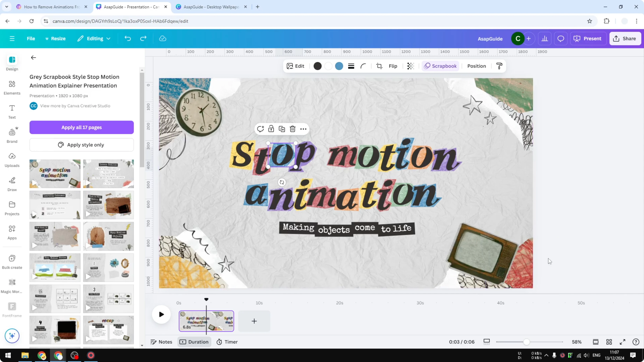
Task: Toggle full screen view
Action: coord(622,342)
